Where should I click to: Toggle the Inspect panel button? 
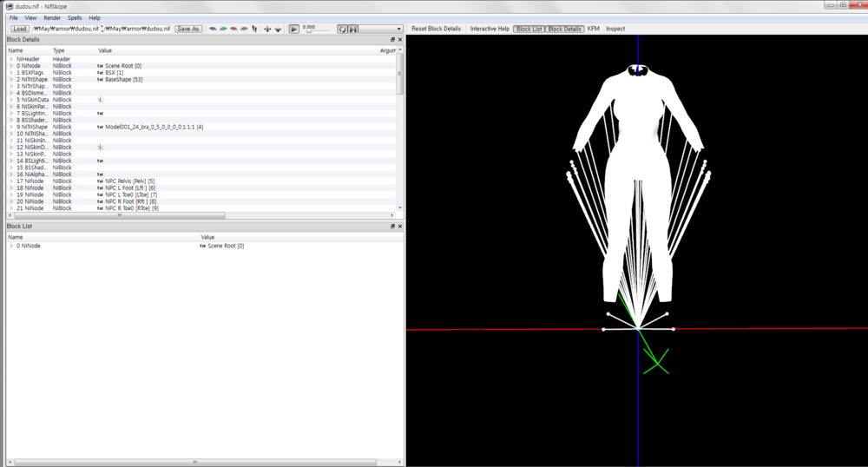click(x=615, y=29)
